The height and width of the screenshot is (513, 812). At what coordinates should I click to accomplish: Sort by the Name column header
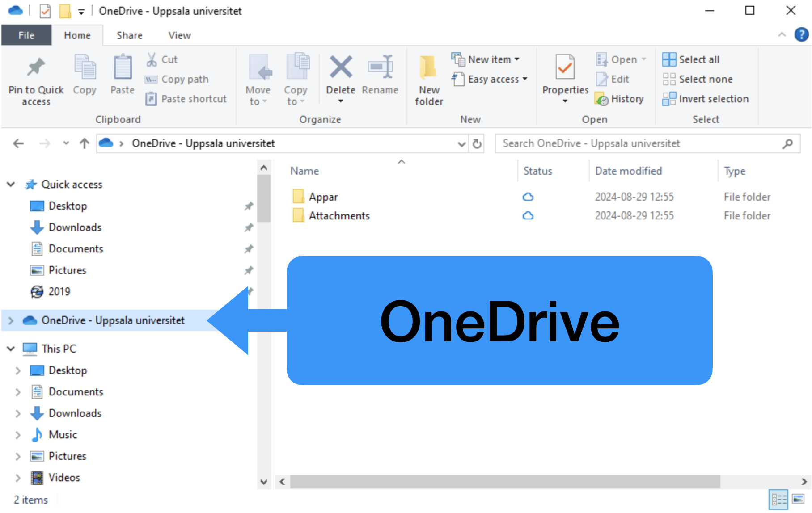304,171
